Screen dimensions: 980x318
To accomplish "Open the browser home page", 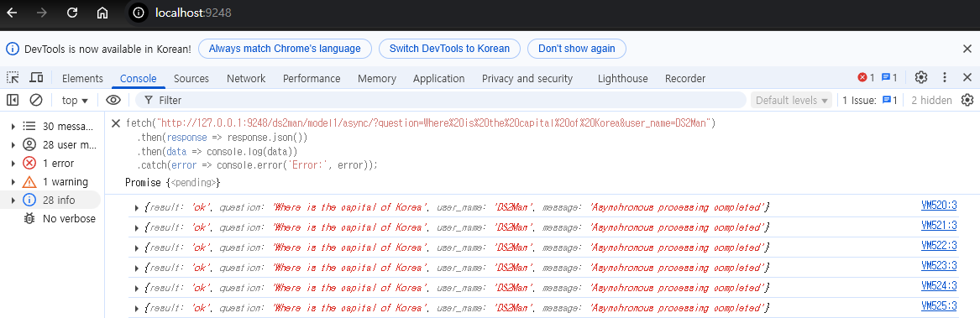I will [102, 13].
